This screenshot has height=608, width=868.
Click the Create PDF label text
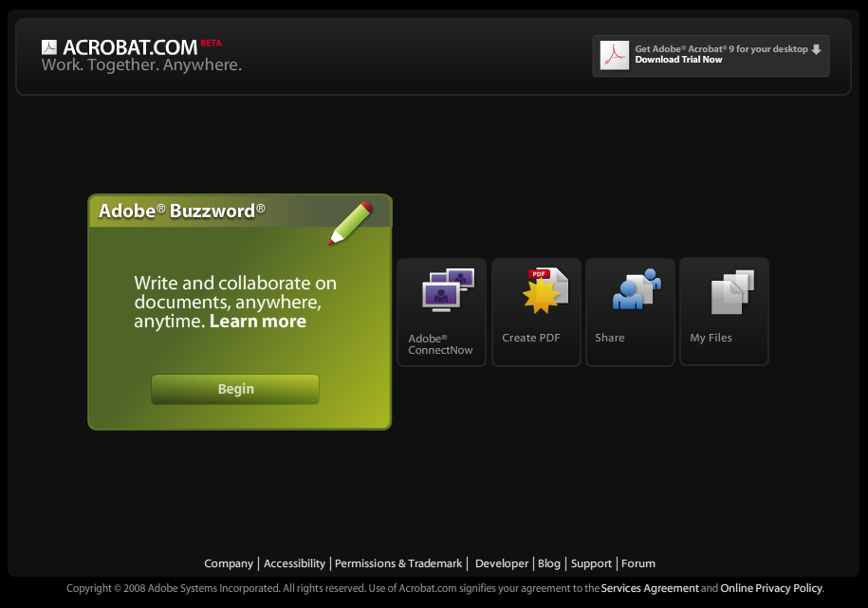[531, 338]
